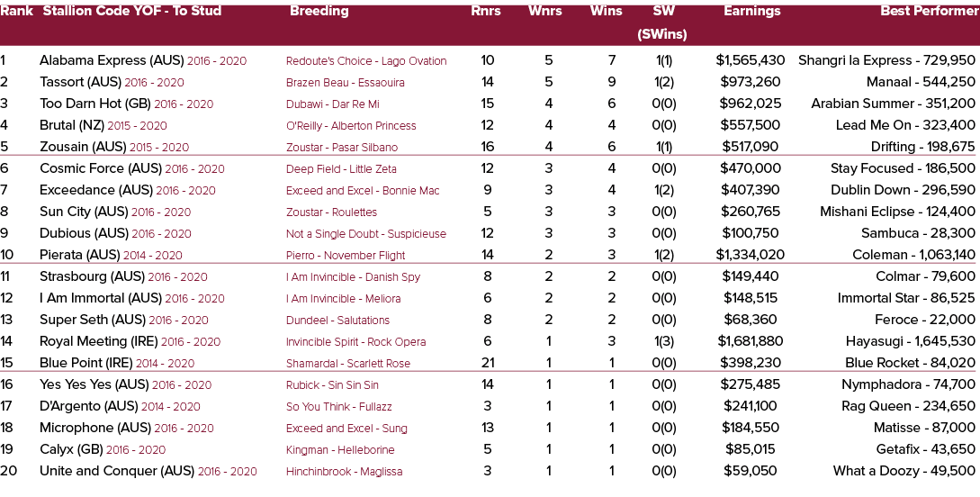Click breeding Invincible Spirit - Rock Opera
980x497 pixels.
(x=356, y=341)
